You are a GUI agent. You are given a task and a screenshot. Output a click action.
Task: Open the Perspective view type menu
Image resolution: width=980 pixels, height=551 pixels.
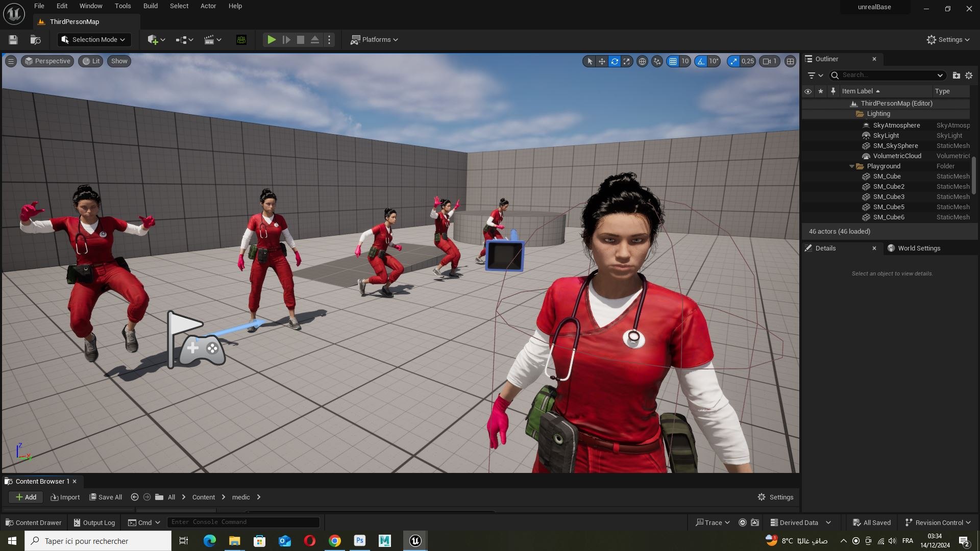[x=48, y=61]
